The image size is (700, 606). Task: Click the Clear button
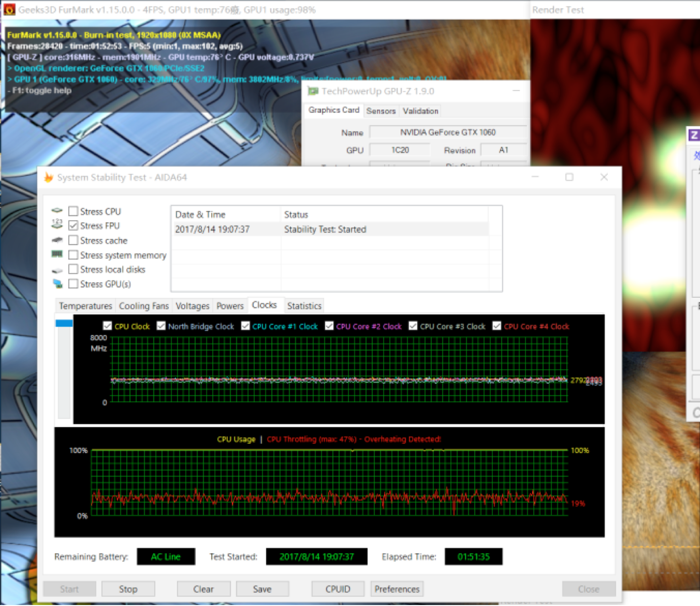click(x=203, y=589)
